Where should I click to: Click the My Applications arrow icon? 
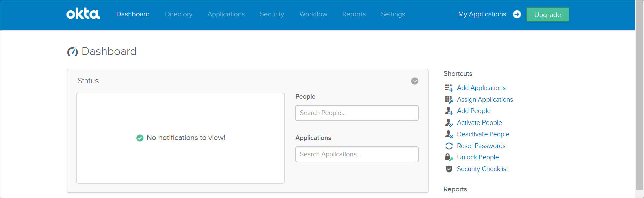(517, 14)
